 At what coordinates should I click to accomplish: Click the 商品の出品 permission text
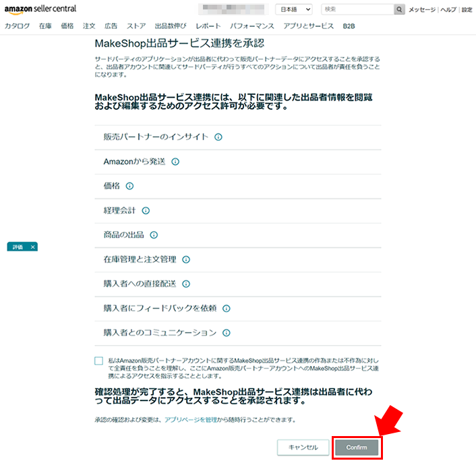pos(124,235)
